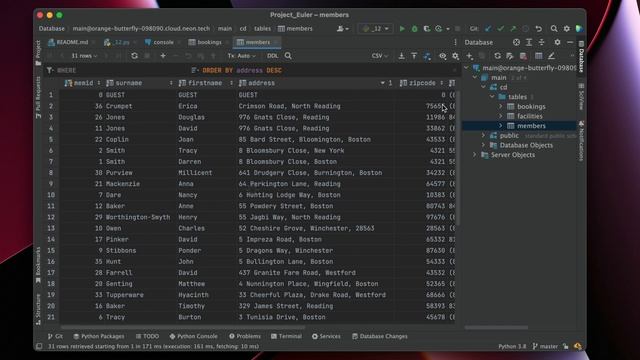The width and height of the screenshot is (640, 360).
Task: Open IDE settings gear in main toolbar
Action: 567,29
